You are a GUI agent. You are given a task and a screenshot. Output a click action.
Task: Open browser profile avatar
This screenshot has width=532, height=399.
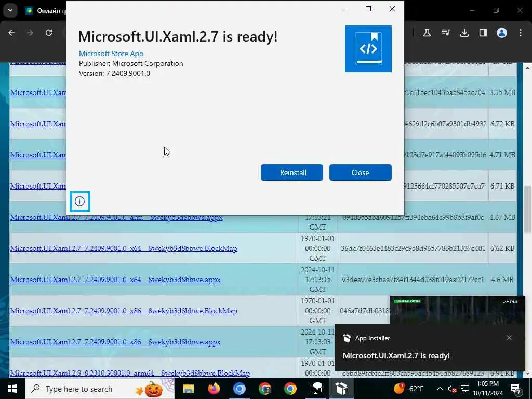(x=502, y=33)
